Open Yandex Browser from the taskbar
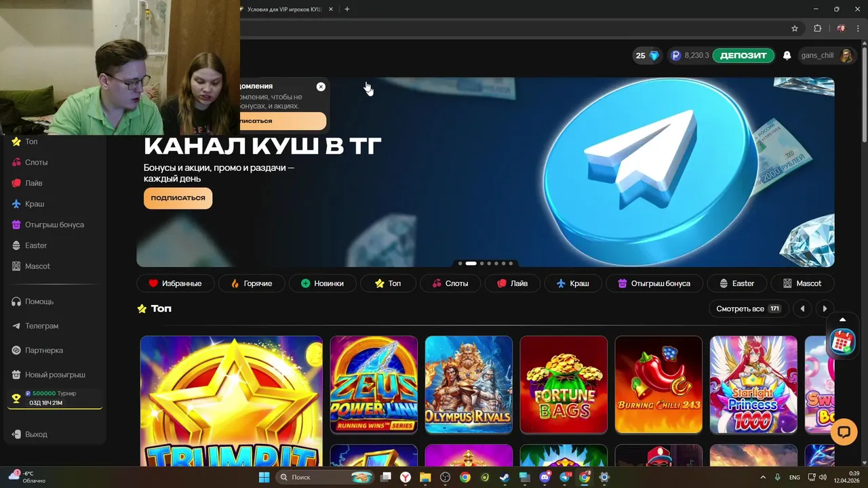868x488 pixels. (405, 477)
